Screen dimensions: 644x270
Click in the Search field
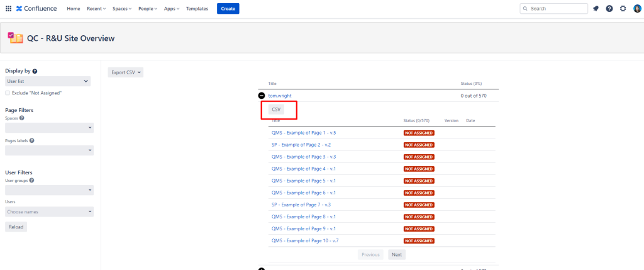click(553, 9)
